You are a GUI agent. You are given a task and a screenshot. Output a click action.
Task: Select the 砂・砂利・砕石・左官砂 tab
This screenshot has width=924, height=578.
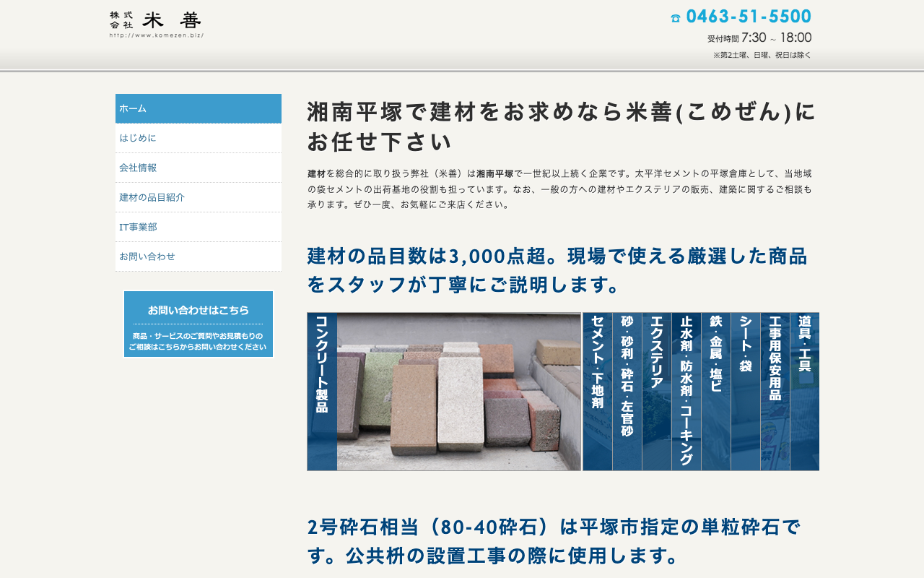627,392
